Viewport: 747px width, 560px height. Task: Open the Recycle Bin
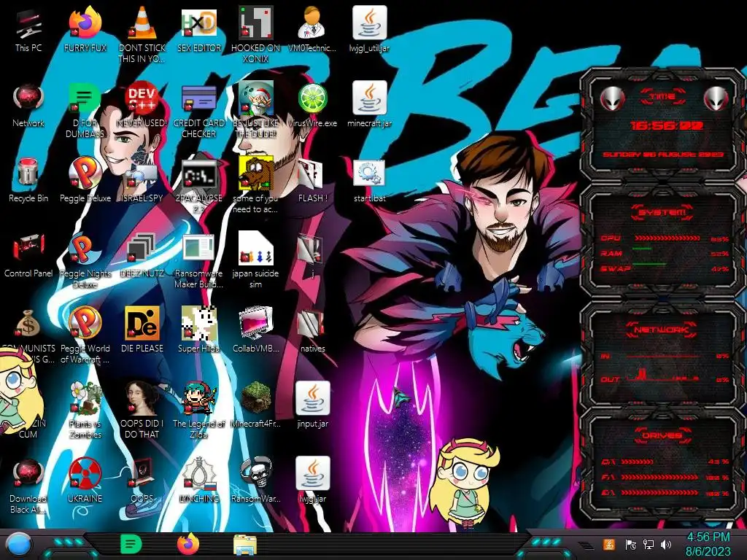point(28,181)
